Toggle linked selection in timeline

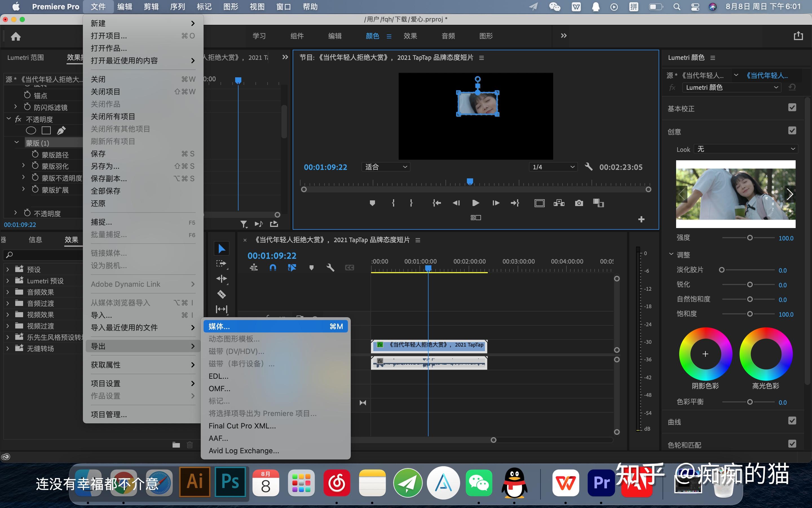pos(292,268)
